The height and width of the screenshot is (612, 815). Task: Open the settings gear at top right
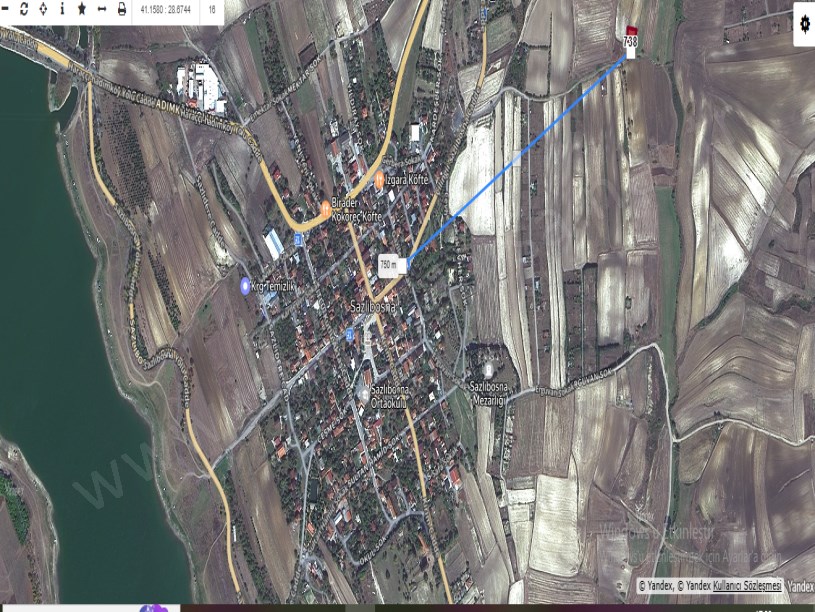(804, 21)
